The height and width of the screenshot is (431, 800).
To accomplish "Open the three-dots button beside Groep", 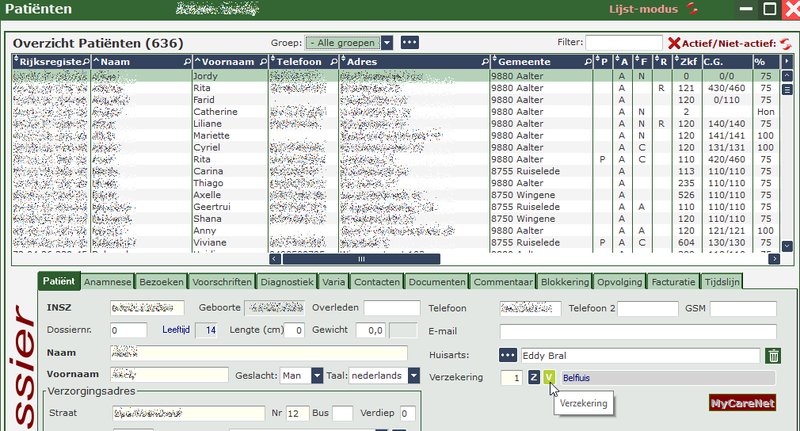I will [410, 43].
